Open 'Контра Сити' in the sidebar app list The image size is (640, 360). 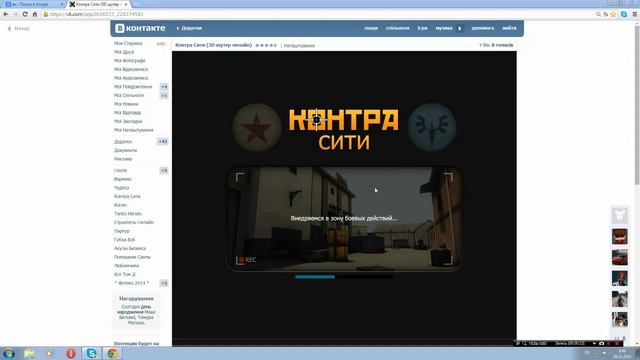point(127,196)
